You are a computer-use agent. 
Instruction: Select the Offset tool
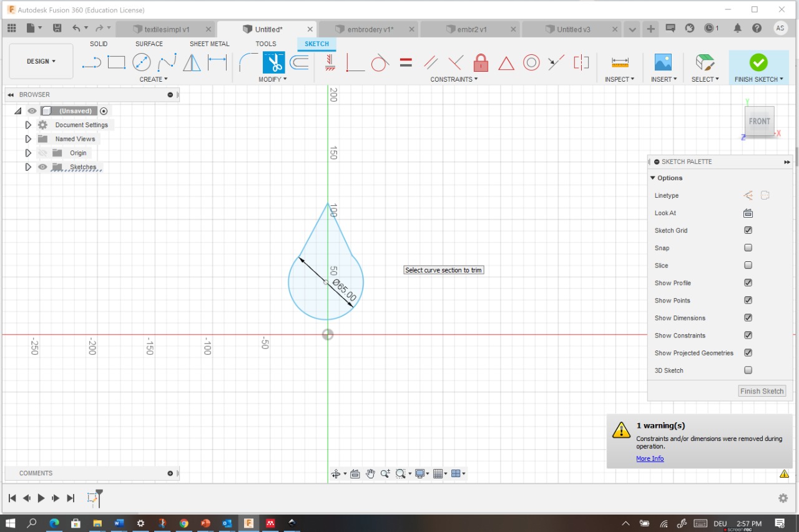click(x=300, y=62)
